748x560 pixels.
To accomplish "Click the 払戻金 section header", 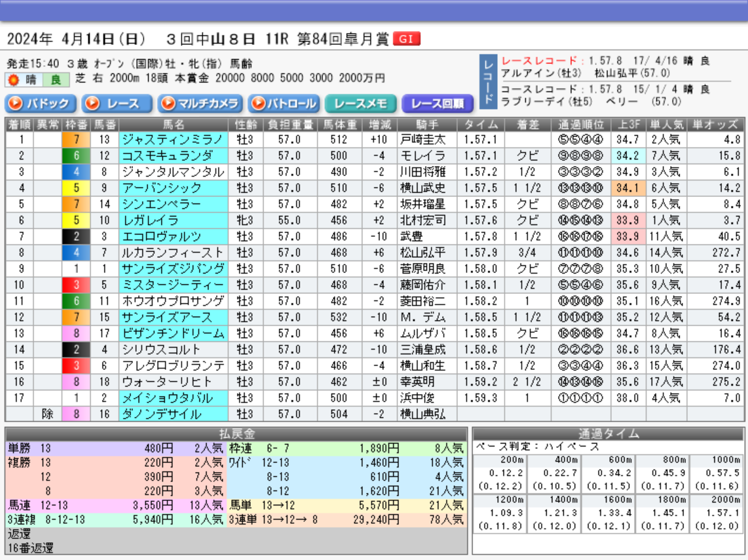I will tap(236, 434).
